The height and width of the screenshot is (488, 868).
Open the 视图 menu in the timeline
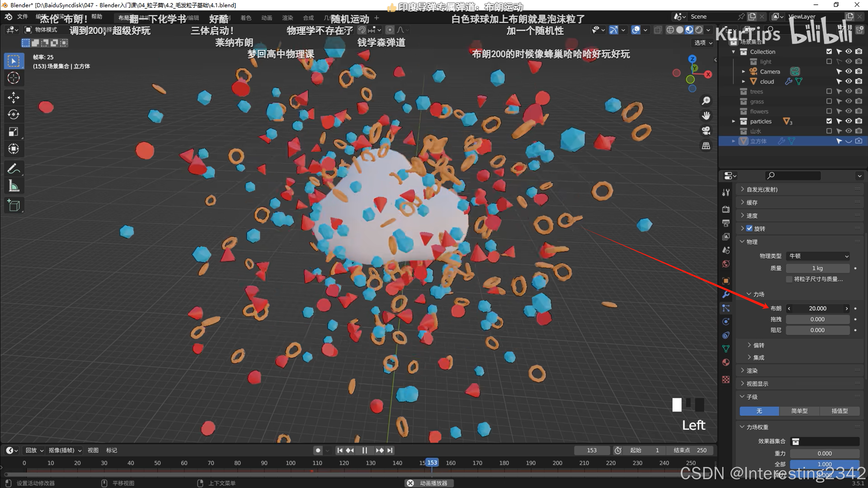click(93, 450)
